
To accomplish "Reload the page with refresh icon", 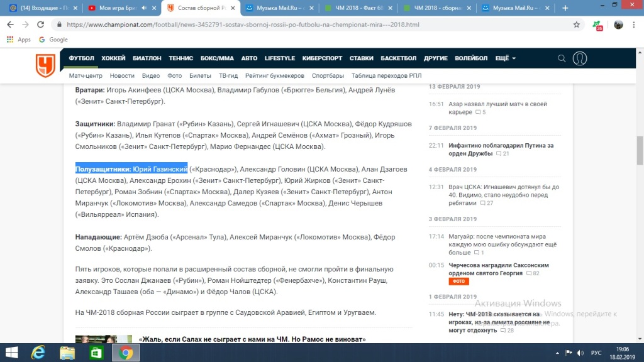I will tap(40, 25).
